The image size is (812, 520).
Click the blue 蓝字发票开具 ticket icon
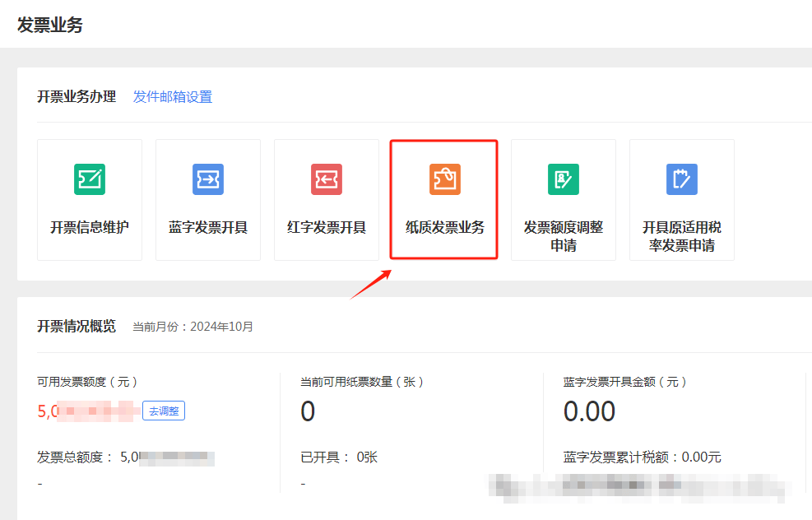208,179
